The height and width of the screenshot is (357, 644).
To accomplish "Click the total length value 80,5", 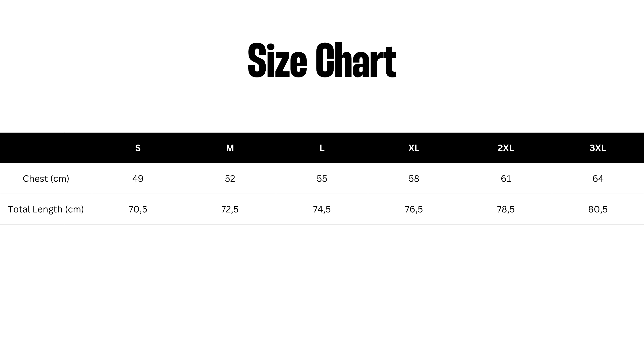I will (x=598, y=209).
